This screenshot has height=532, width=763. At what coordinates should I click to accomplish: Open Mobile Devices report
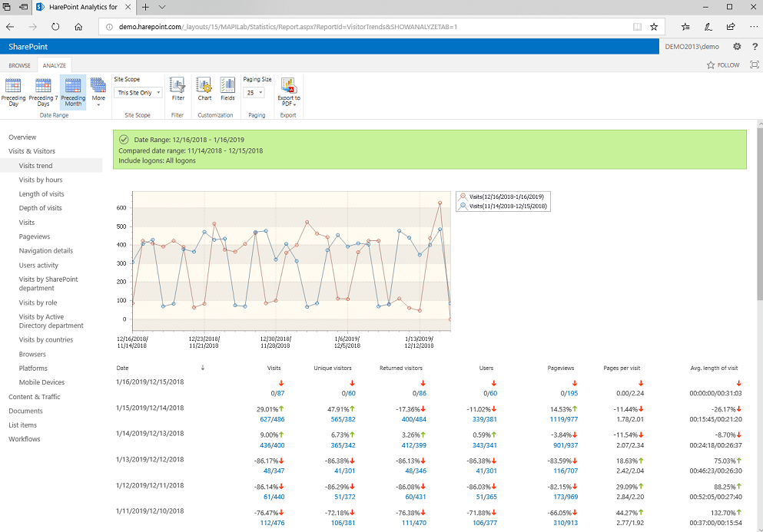41,383
